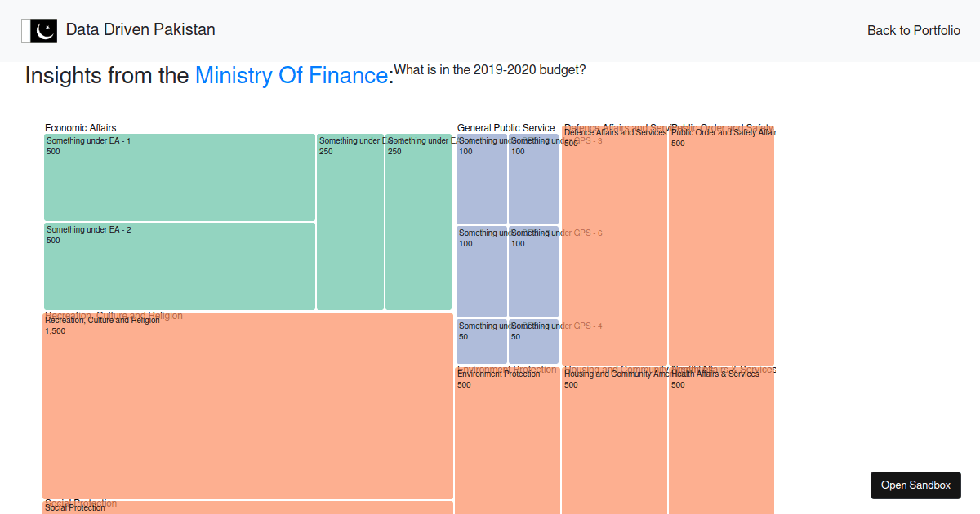Screen dimensions: 980x514
Task: Click the EA cell showing 250
Action: pos(350,220)
